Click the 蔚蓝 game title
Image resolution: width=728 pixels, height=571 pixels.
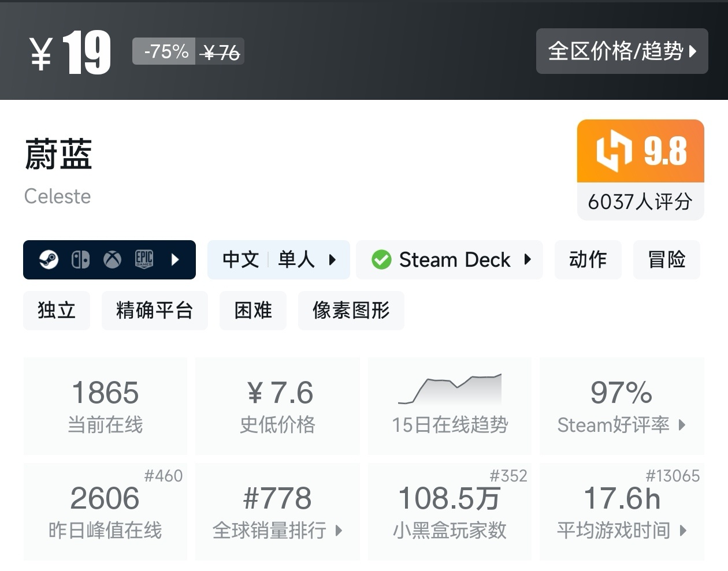pyautogui.click(x=58, y=155)
